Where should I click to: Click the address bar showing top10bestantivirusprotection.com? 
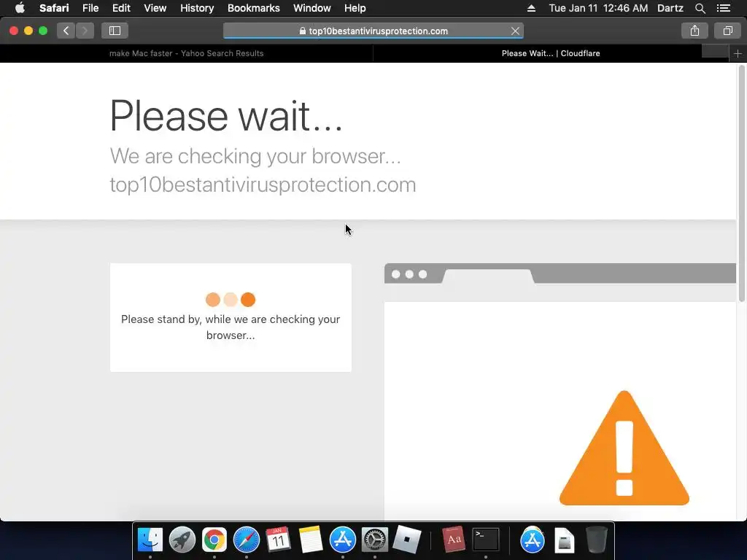point(373,31)
